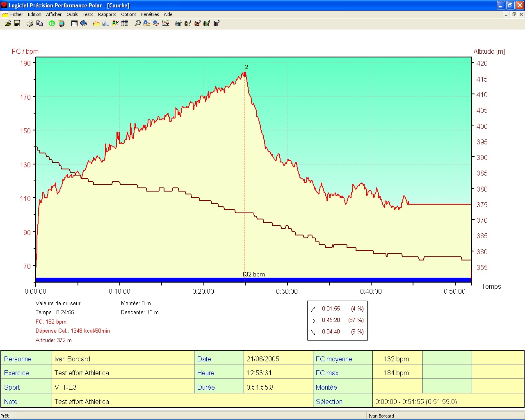Viewport: 525px width, 420px height.
Task: Click the curve options dropdown icon
Action: [x=166, y=23]
